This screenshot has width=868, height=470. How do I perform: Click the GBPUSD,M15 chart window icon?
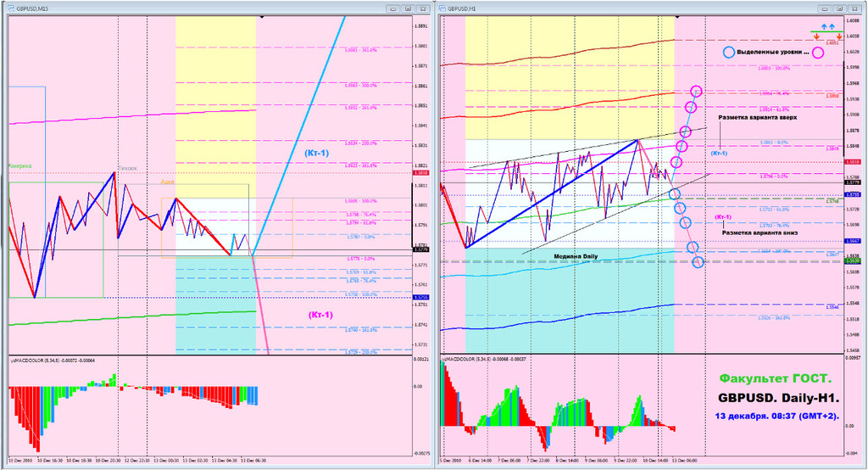click(x=12, y=8)
